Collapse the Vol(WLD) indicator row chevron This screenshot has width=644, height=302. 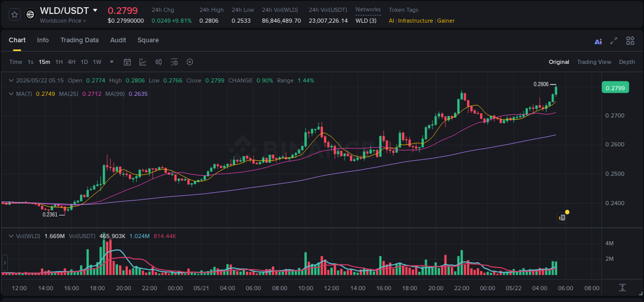click(x=11, y=236)
